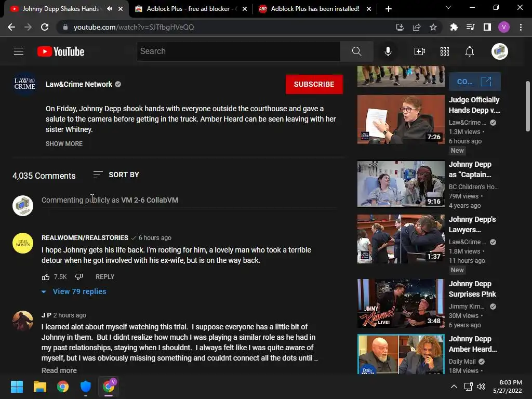Image resolution: width=532 pixels, height=399 pixels.
Task: Click the search magnifier button
Action: (356, 51)
